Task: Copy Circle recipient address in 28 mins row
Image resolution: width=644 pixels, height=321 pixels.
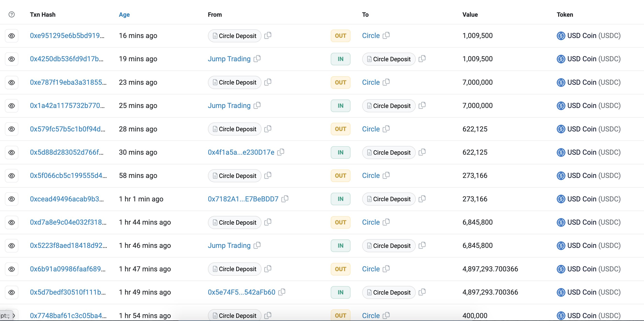Action: pos(386,129)
